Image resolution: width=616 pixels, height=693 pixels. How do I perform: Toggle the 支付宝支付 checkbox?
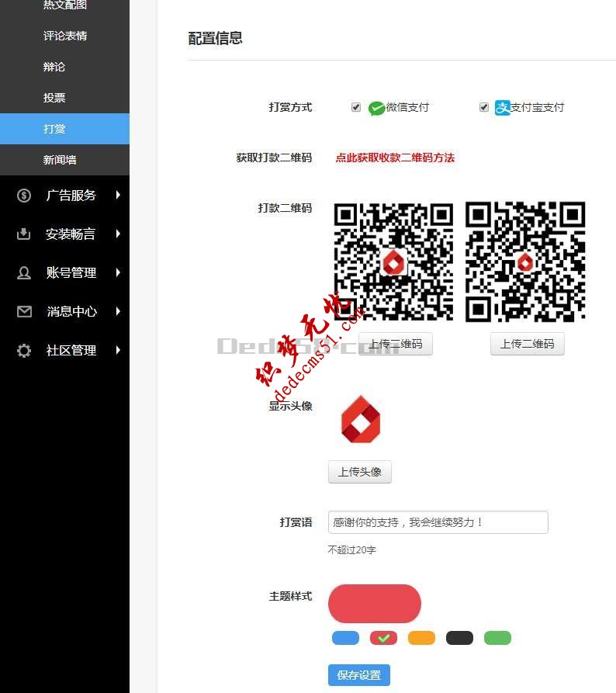point(484,107)
